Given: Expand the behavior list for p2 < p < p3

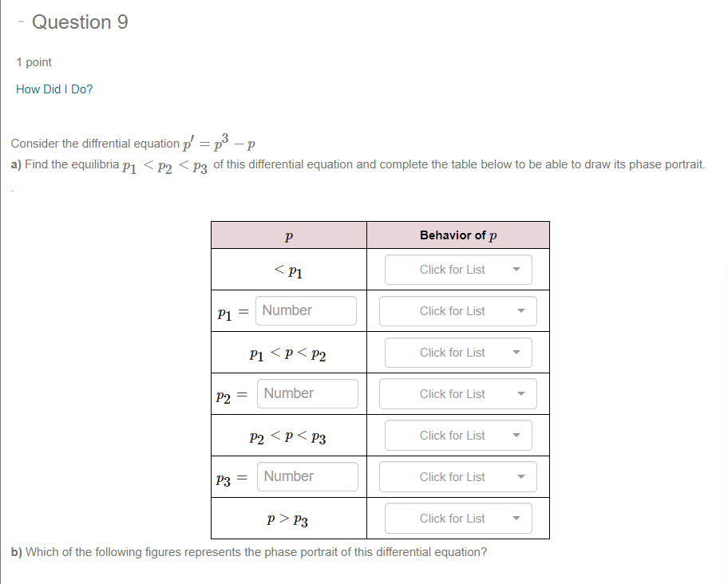Looking at the screenshot, I should click(458, 435).
